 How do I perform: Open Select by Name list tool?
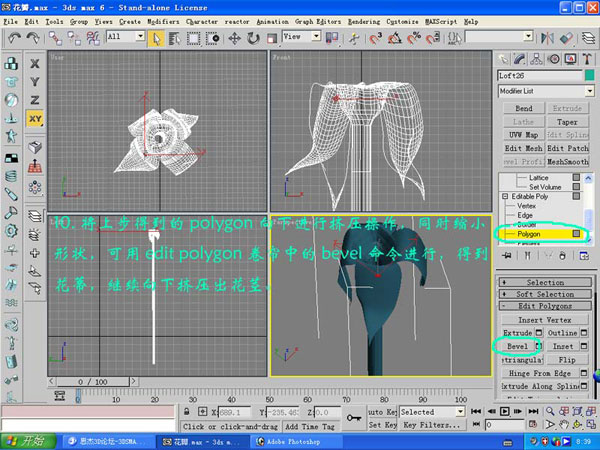pos(174,38)
